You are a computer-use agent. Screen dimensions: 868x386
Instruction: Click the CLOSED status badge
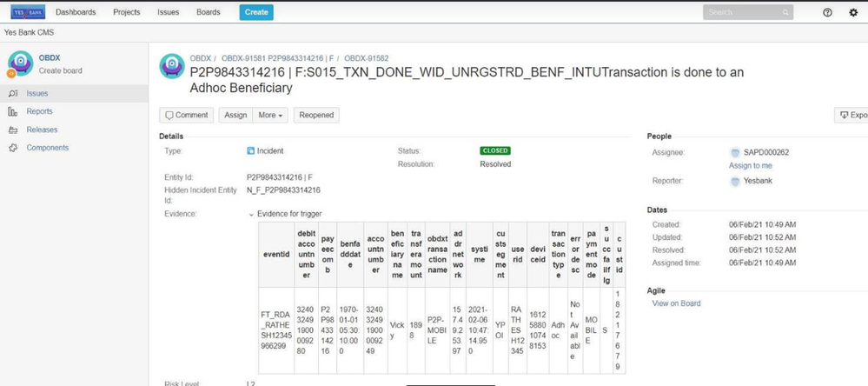[495, 150]
